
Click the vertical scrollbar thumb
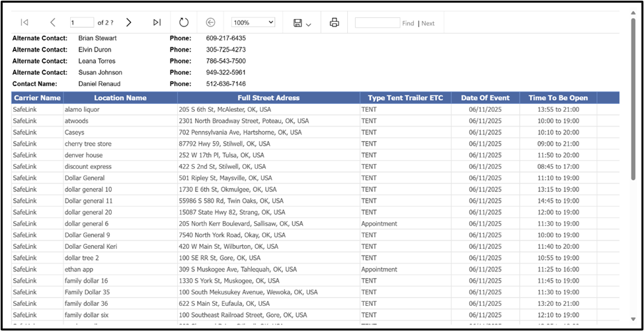click(633, 99)
